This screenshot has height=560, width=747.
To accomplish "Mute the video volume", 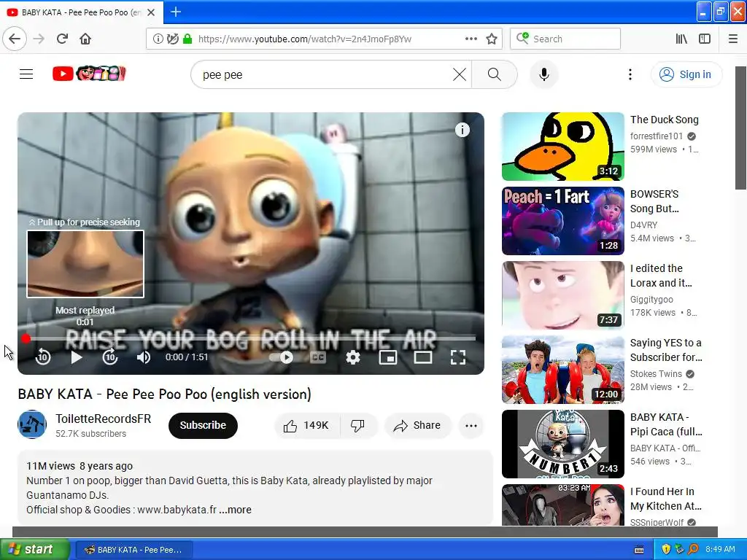I will 144,357.
